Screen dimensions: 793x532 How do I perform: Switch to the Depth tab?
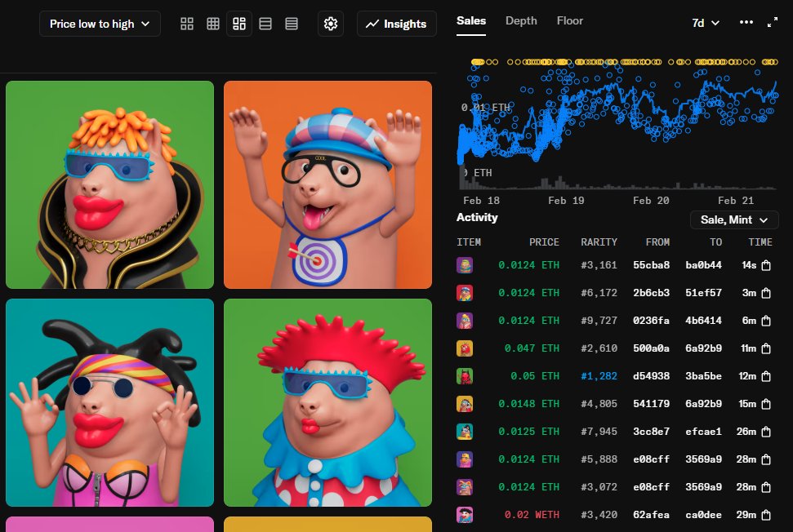[521, 20]
